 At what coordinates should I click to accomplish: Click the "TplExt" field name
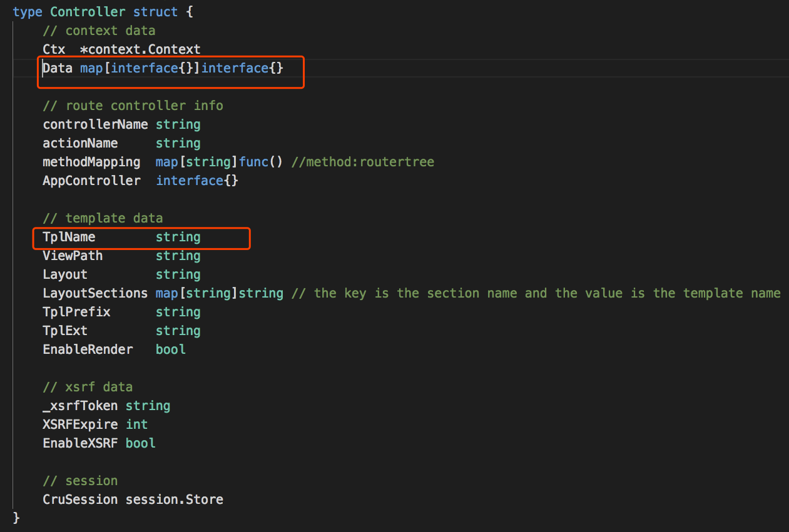65,331
